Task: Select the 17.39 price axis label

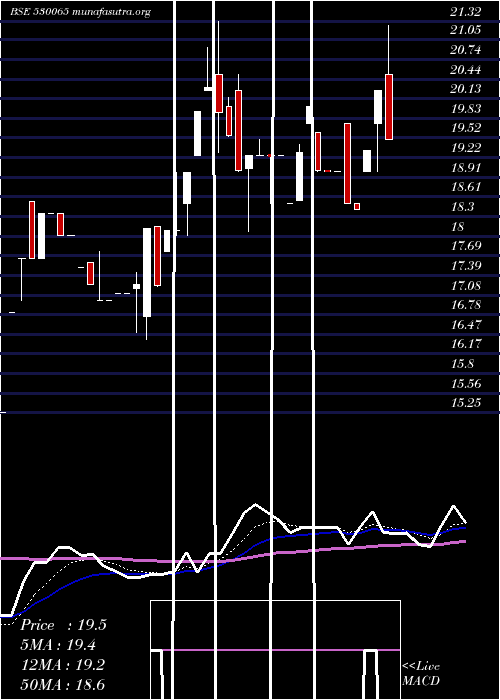Action: tap(466, 266)
